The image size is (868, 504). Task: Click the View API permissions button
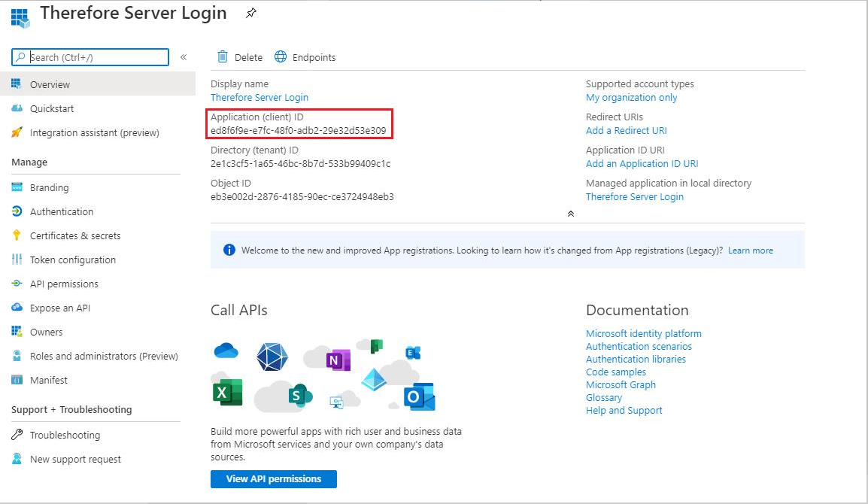pyautogui.click(x=274, y=479)
